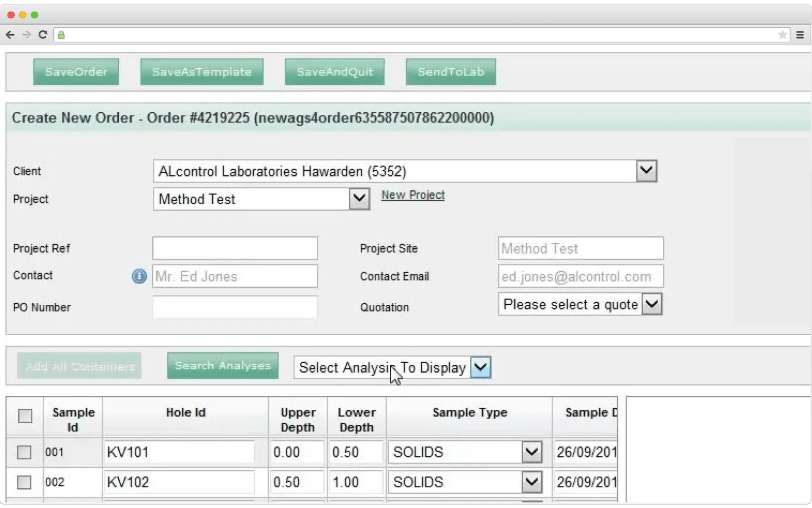The height and width of the screenshot is (508, 812).
Task: Click the greyed Add All Containers button
Action: pyautogui.click(x=79, y=366)
